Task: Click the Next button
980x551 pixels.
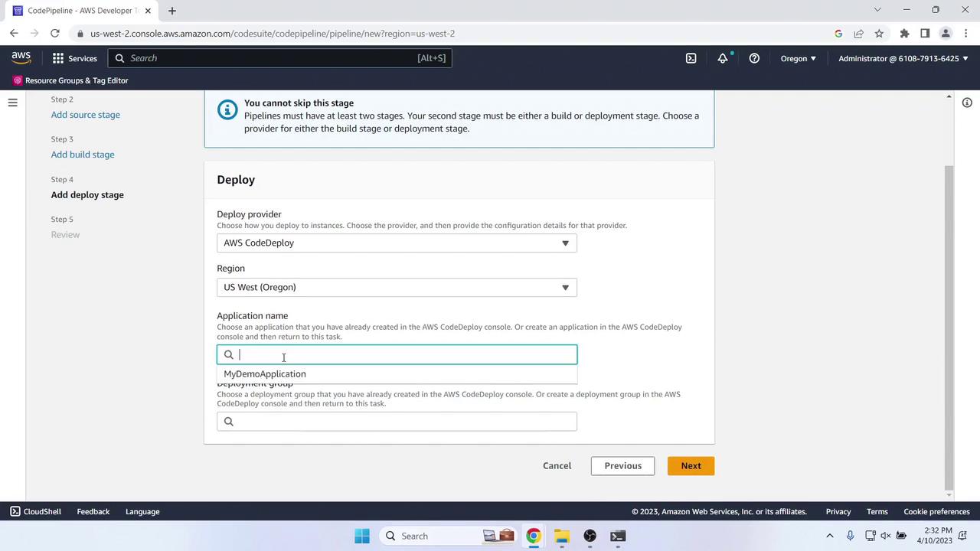Action: pos(691,466)
